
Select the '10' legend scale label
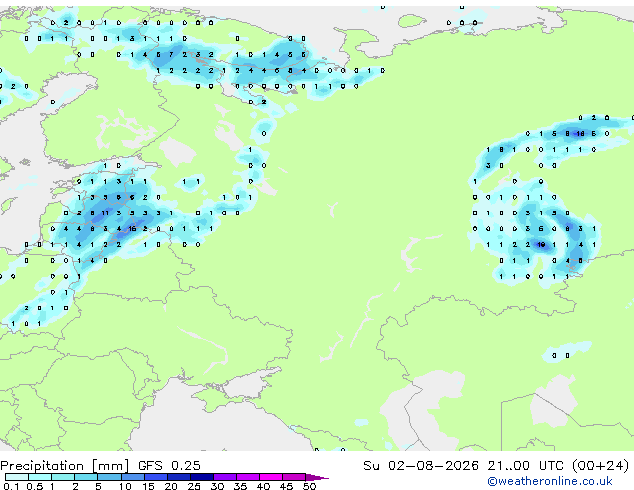pos(125,486)
